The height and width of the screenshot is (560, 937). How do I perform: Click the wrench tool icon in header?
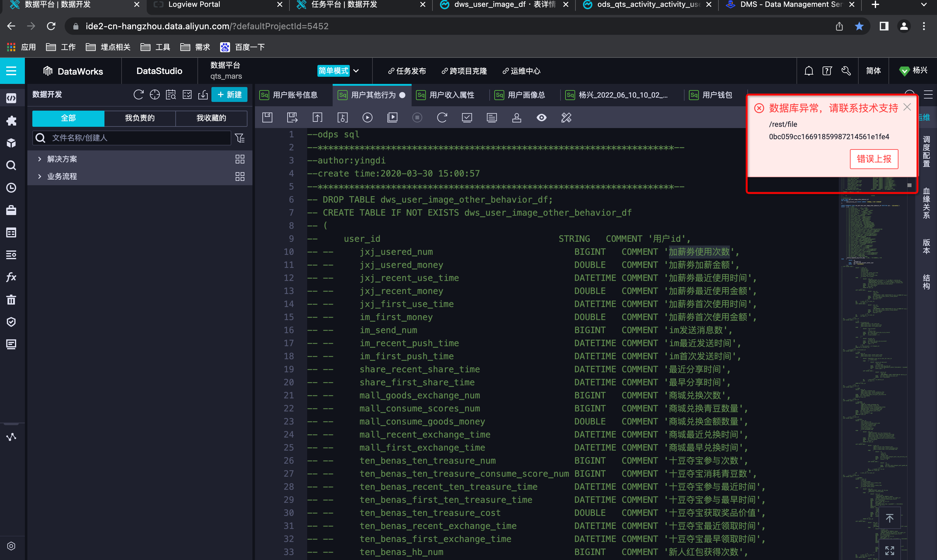(846, 71)
